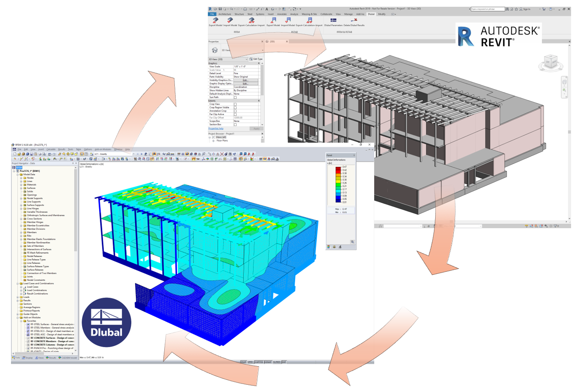Screen dimensions: 577x392
Task: Open the Analyze ribbon tab in Revit
Action: (x=294, y=14)
